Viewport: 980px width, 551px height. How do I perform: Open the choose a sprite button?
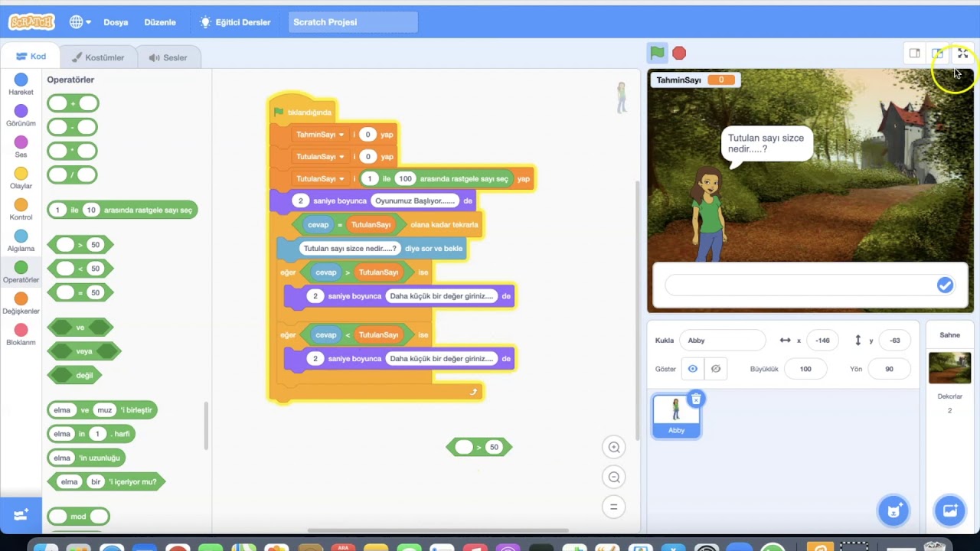pyautogui.click(x=893, y=510)
